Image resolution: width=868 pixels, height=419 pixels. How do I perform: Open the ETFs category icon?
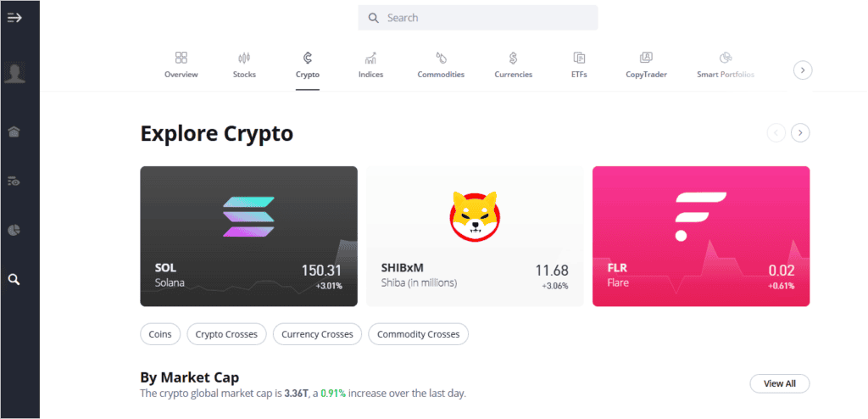[x=579, y=59]
